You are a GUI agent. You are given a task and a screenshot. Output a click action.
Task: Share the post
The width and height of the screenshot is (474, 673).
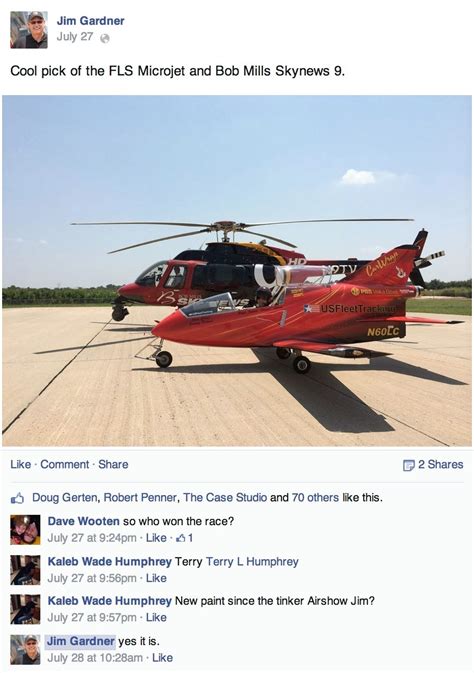click(x=113, y=464)
